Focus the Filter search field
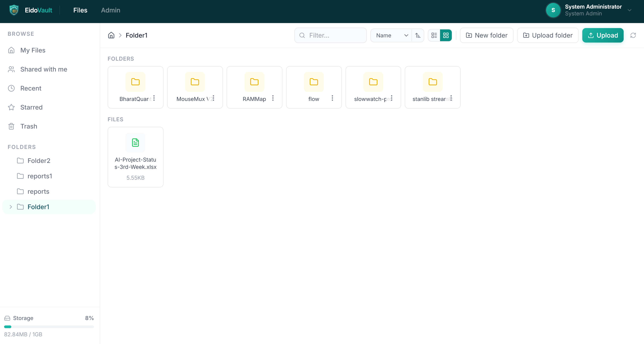Image resolution: width=644 pixels, height=344 pixels. pyautogui.click(x=331, y=35)
